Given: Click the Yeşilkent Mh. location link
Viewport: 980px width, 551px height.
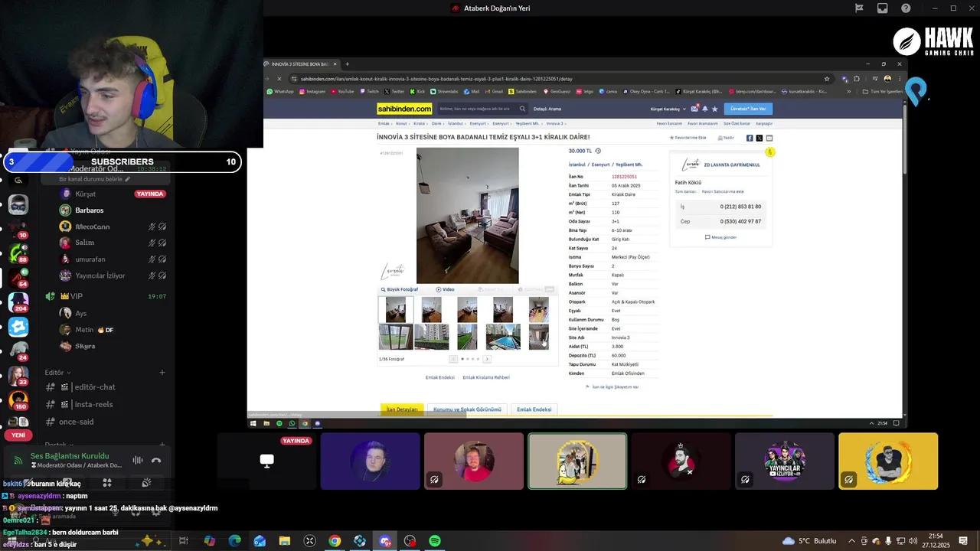Looking at the screenshot, I should pos(629,165).
